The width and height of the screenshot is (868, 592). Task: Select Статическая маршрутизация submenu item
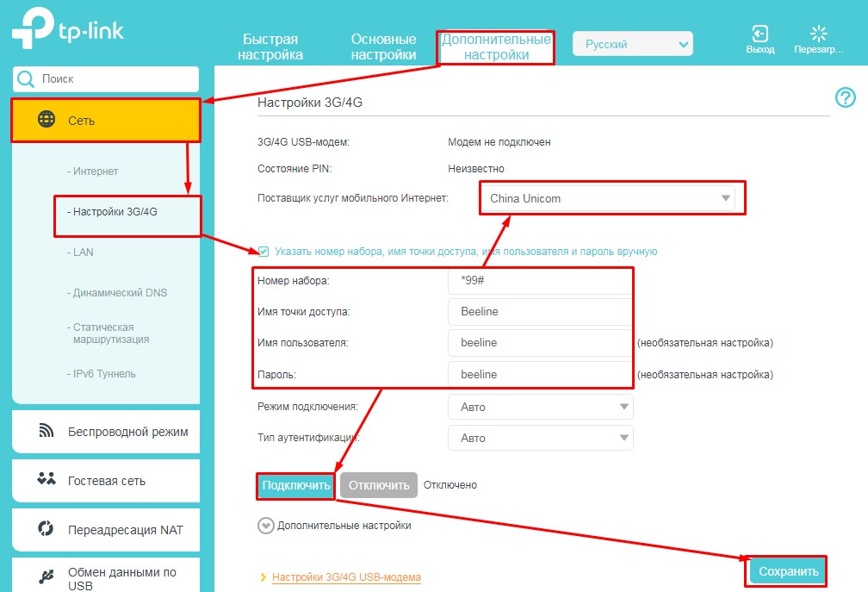tap(108, 333)
